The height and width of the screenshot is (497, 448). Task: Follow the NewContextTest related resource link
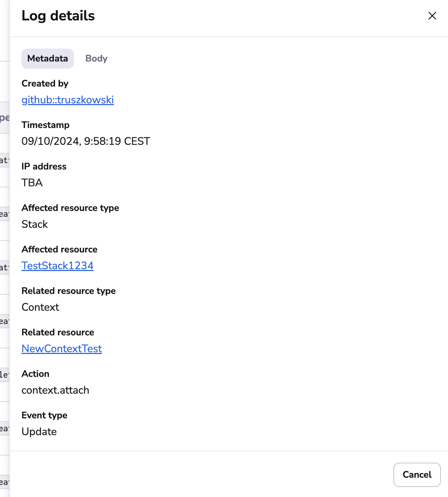[62, 349]
